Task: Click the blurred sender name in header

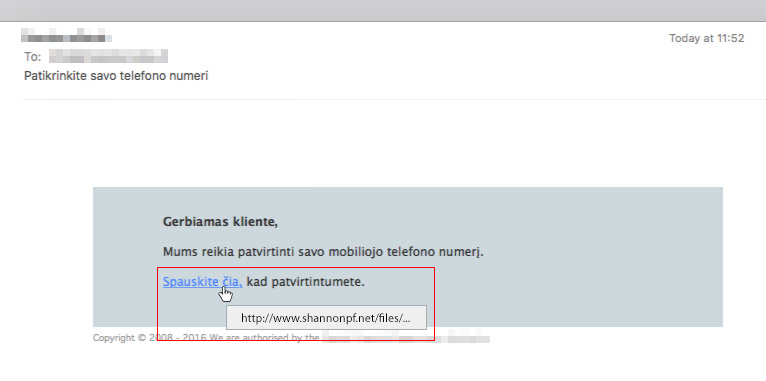Action: coord(66,36)
